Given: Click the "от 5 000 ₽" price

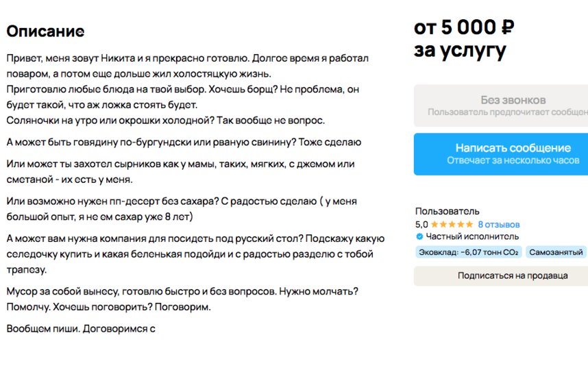Looking at the screenshot, I should (464, 28).
